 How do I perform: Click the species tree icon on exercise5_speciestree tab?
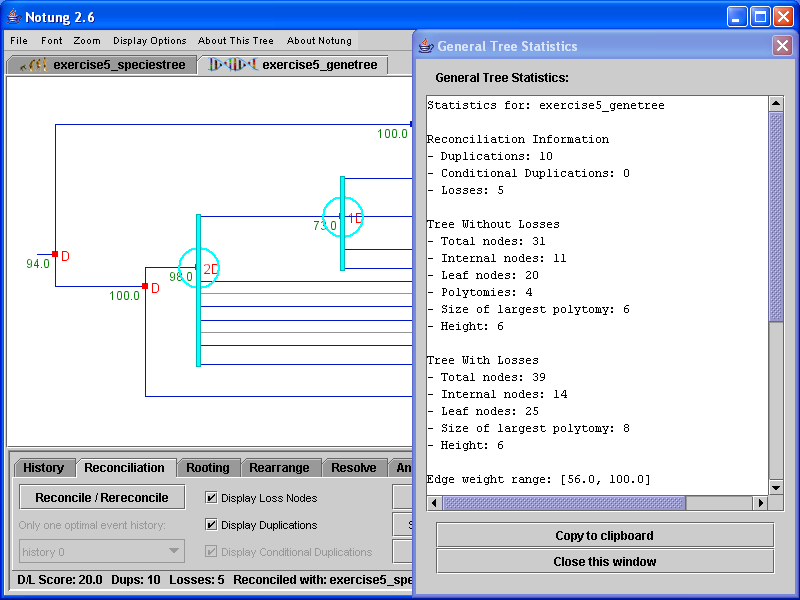[34, 65]
